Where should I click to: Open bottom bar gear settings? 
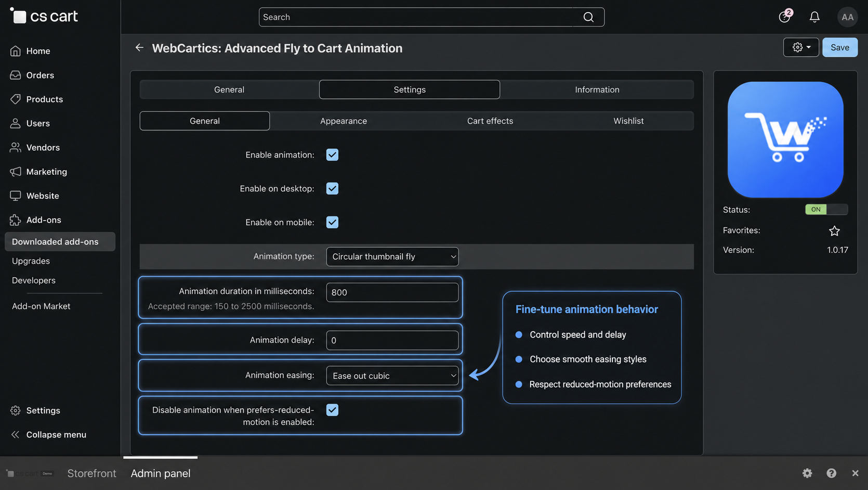807,473
